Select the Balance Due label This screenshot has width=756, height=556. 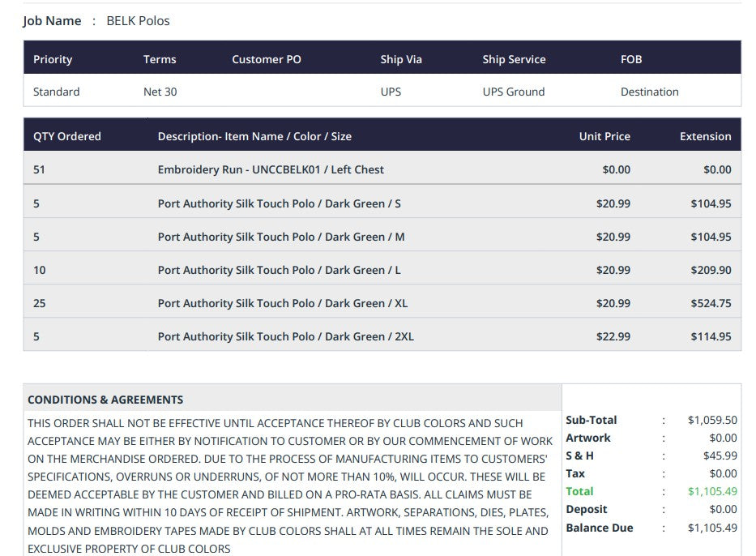pos(600,528)
